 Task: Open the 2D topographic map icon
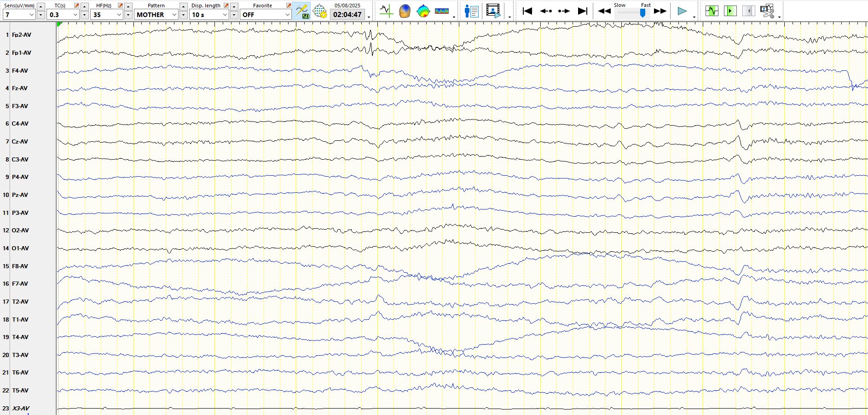pos(423,11)
